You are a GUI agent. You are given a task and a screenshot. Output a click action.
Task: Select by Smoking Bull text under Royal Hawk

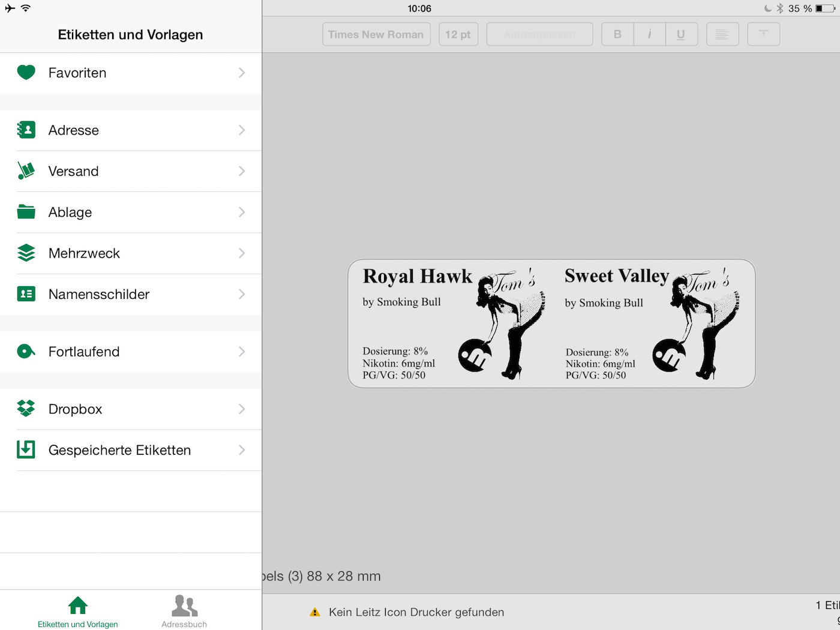point(401,302)
